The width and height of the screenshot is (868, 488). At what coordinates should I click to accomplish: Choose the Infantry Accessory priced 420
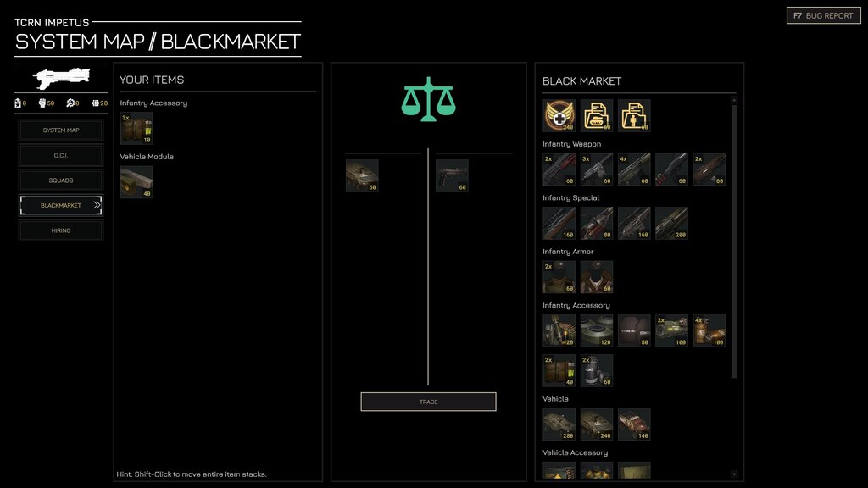point(559,331)
